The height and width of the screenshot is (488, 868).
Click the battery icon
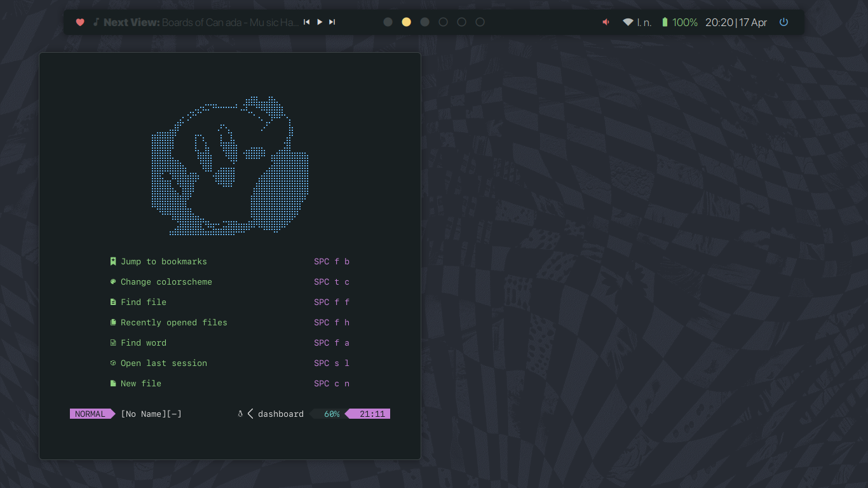point(665,22)
